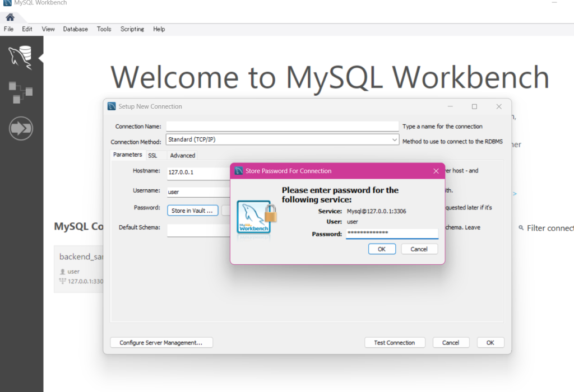Viewport: 574px width, 392px height.
Task: Switch to the Advanced tab
Action: 182,156
